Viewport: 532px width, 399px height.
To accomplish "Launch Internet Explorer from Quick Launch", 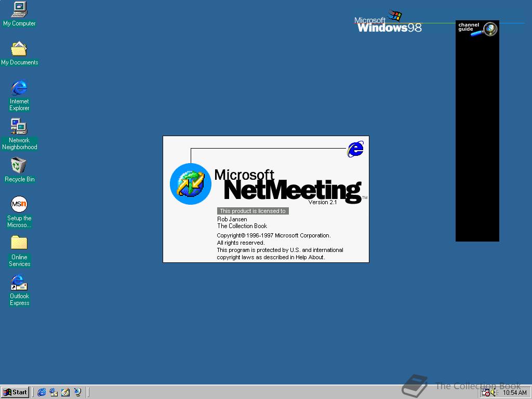I will (41, 392).
